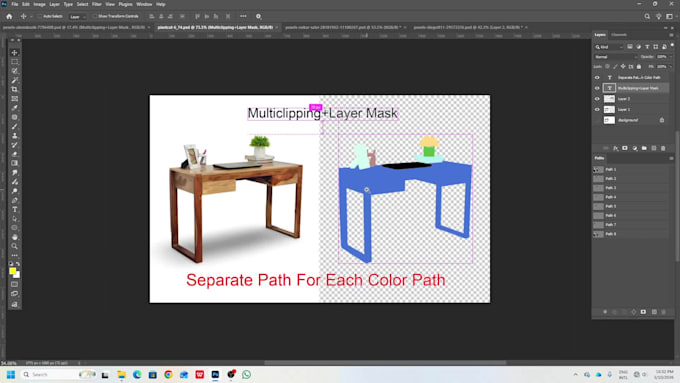Hide Layer 1 via its eye icon
This screenshot has height=383, width=680.
(597, 110)
